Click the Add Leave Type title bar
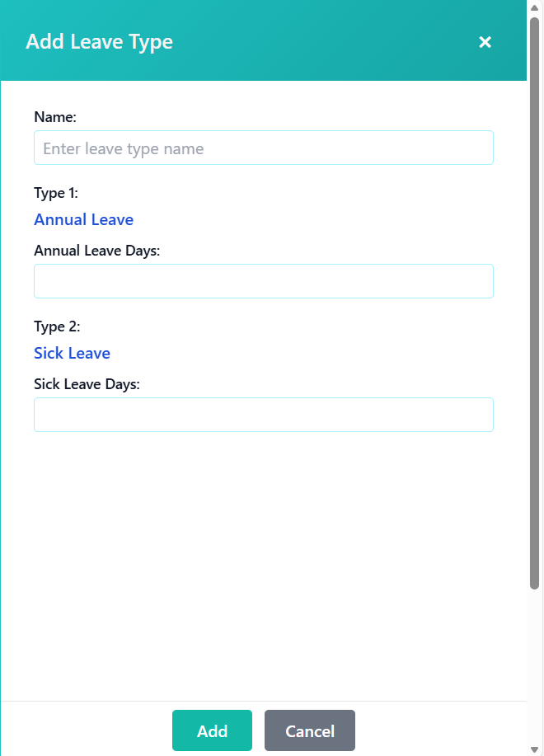Image resolution: width=544 pixels, height=756 pixels. (x=99, y=41)
